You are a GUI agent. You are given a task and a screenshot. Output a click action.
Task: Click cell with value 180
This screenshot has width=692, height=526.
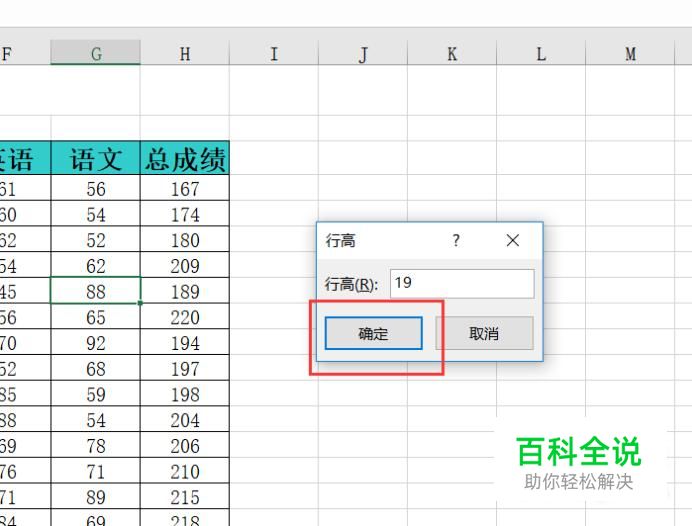pos(185,240)
